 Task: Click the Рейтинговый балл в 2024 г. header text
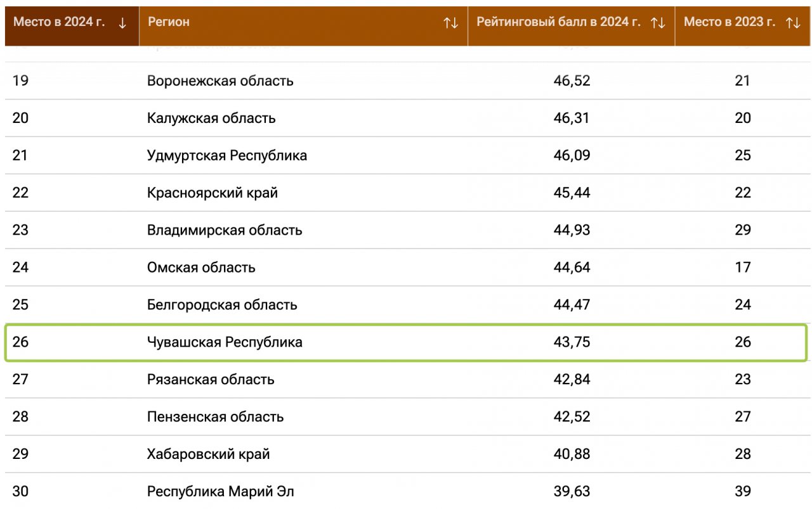pyautogui.click(x=559, y=22)
